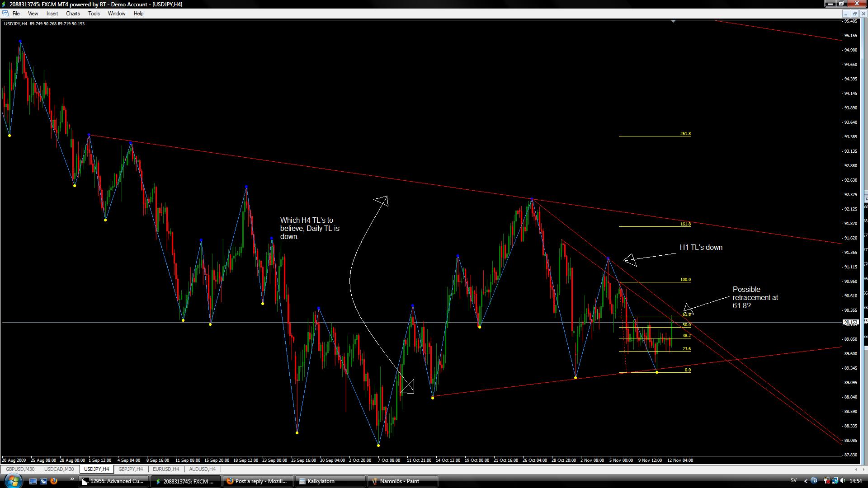The width and height of the screenshot is (868, 488).
Task: Click the Switch between windows icon
Action: click(43, 481)
